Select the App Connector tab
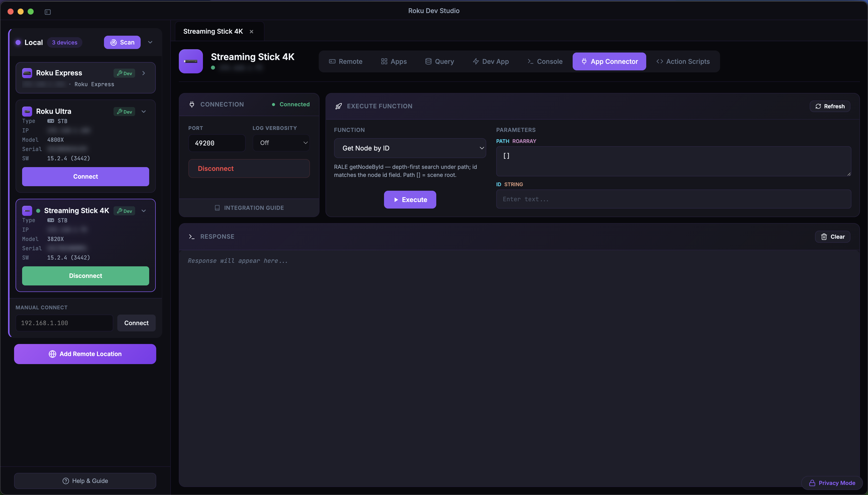The width and height of the screenshot is (868, 495). tap(609, 62)
